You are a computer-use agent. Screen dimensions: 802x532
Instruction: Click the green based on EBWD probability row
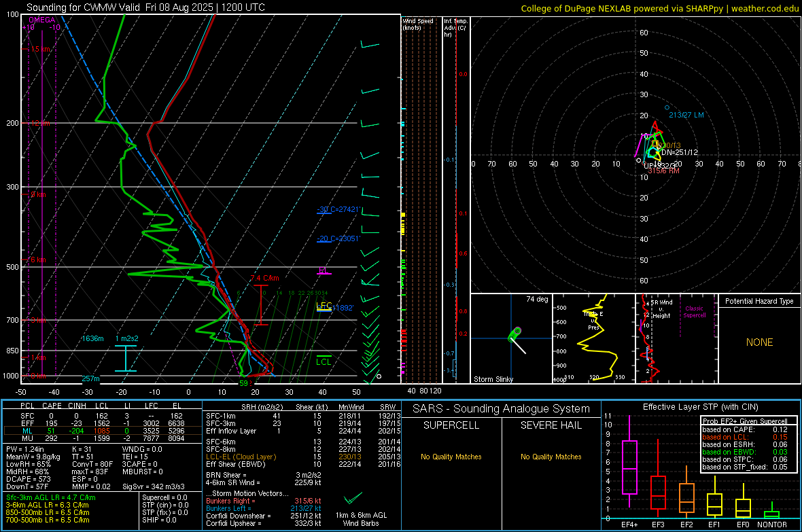tap(745, 452)
